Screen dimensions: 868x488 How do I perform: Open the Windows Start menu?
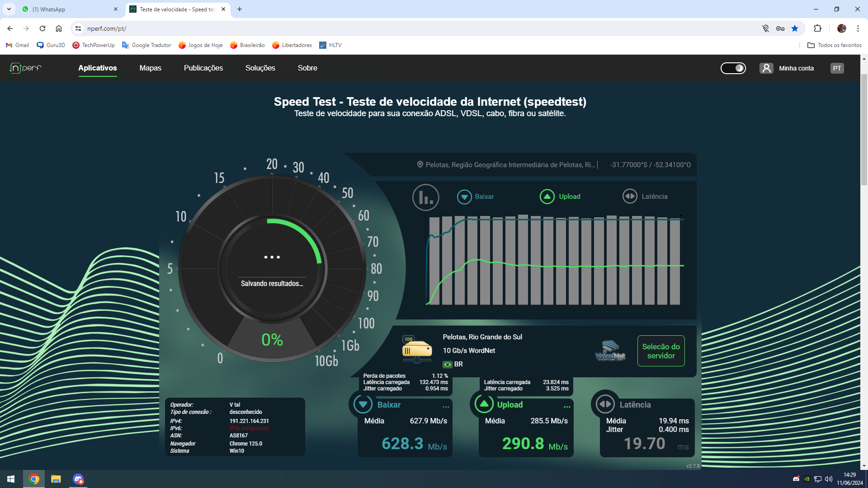pyautogui.click(x=11, y=479)
